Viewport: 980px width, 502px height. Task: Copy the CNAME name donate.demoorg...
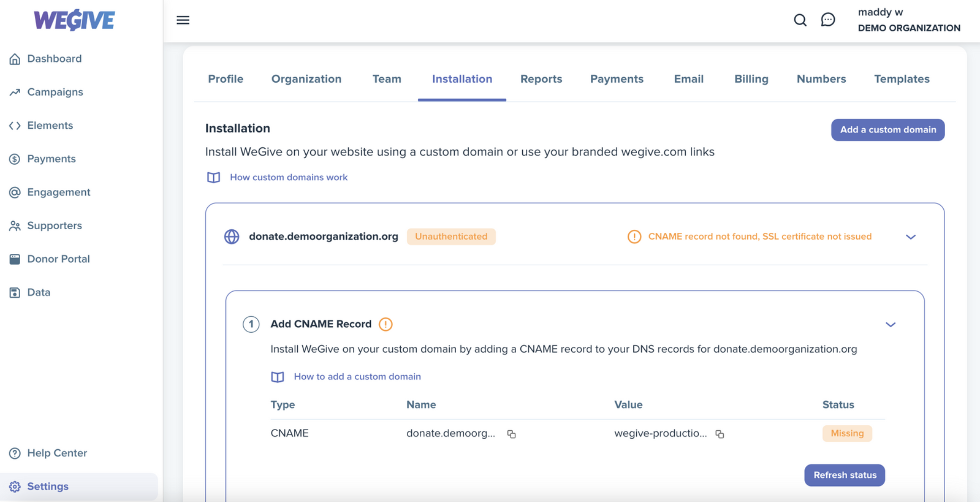click(512, 434)
